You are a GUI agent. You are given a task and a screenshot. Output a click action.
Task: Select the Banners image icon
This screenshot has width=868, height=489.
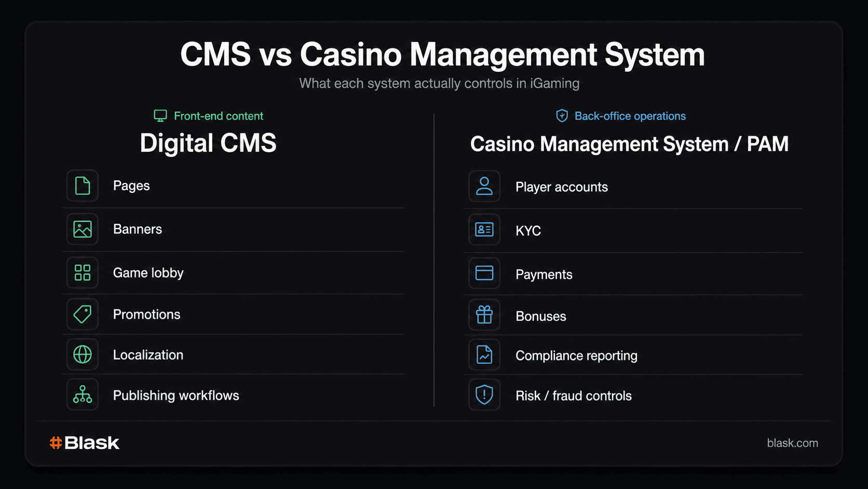(83, 229)
